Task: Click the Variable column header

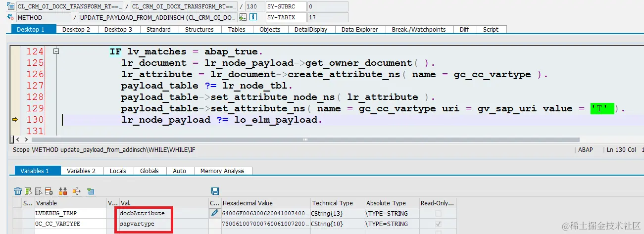Action: [70, 203]
